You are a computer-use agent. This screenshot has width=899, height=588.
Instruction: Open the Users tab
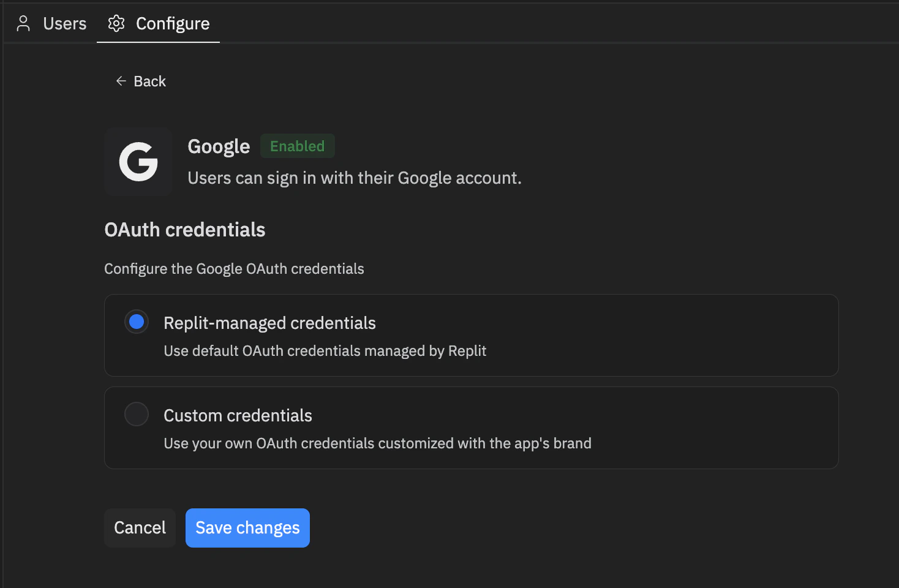[51, 23]
